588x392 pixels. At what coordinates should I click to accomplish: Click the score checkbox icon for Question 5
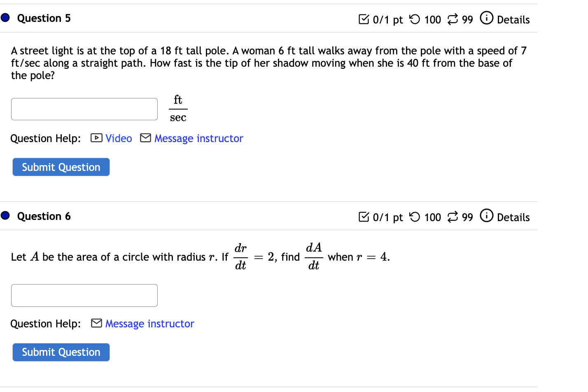coord(364,19)
